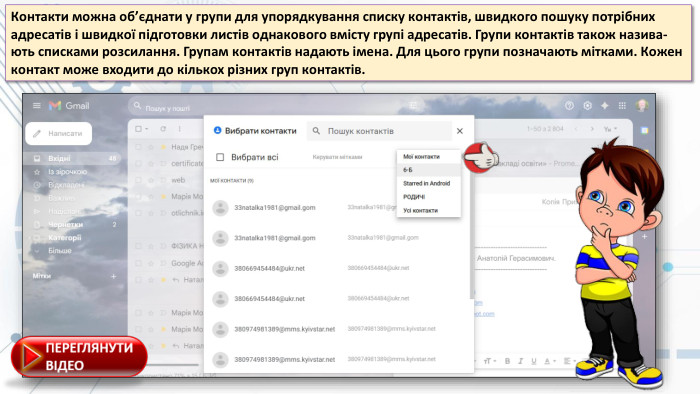700x394 pixels.
Task: Click the Написати compose button
Action: [58, 133]
